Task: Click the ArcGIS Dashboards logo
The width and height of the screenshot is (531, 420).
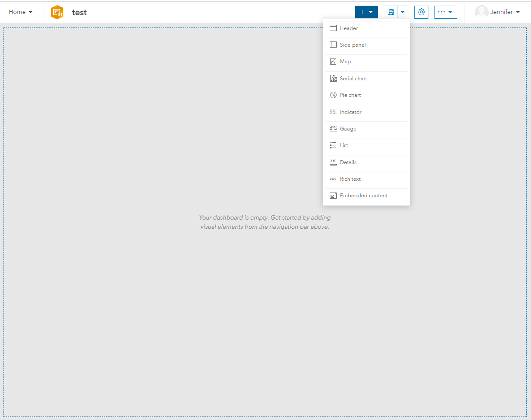Action: point(57,12)
